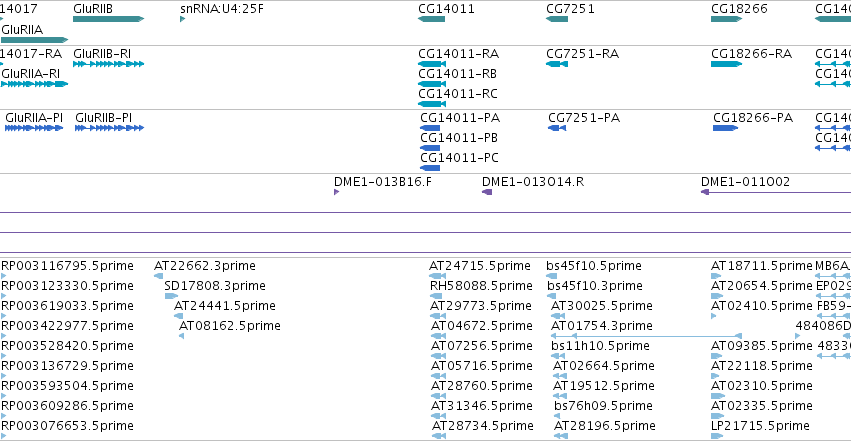851x441 pixels.
Task: Open the AT24715.5prime EST label
Action: pos(480,266)
